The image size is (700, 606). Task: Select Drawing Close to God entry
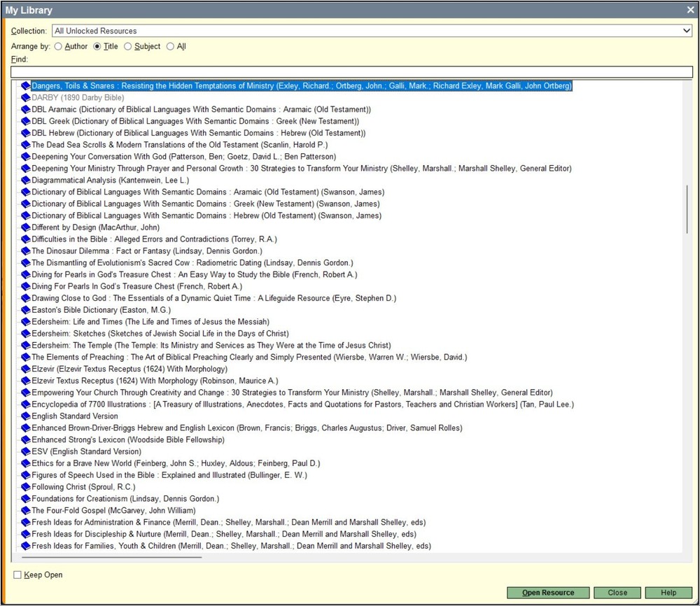point(213,298)
